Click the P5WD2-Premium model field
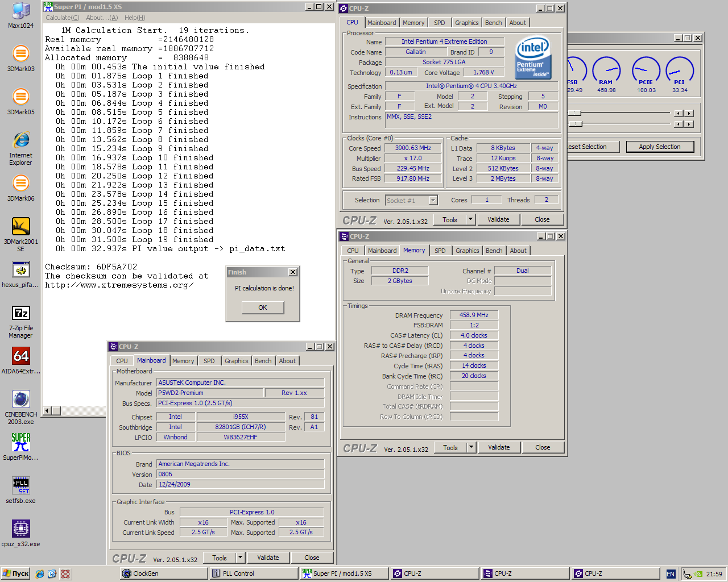The width and height of the screenshot is (728, 582). (x=210, y=393)
